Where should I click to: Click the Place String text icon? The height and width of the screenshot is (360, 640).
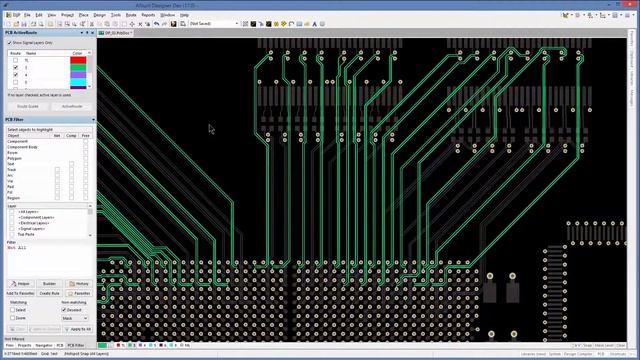tap(315, 24)
